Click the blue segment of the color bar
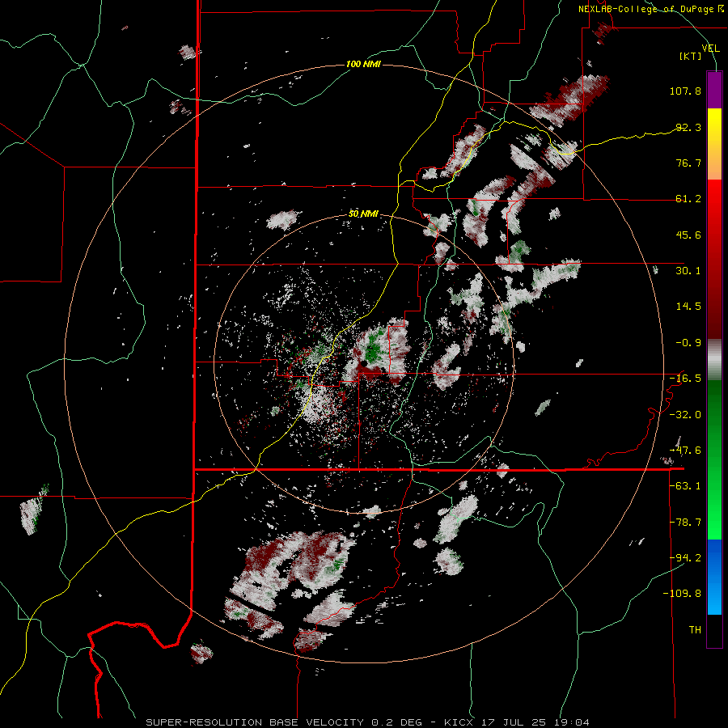The height and width of the screenshot is (728, 728). 714,577
